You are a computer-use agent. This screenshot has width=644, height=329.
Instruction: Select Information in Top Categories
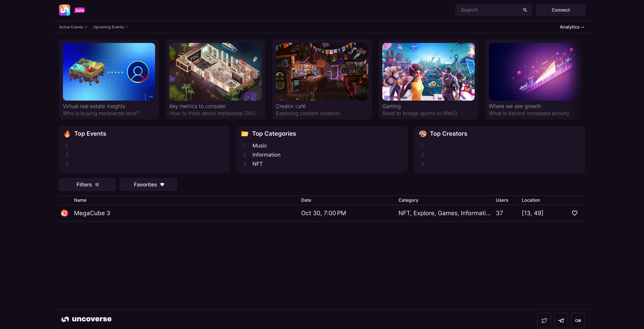[266, 155]
